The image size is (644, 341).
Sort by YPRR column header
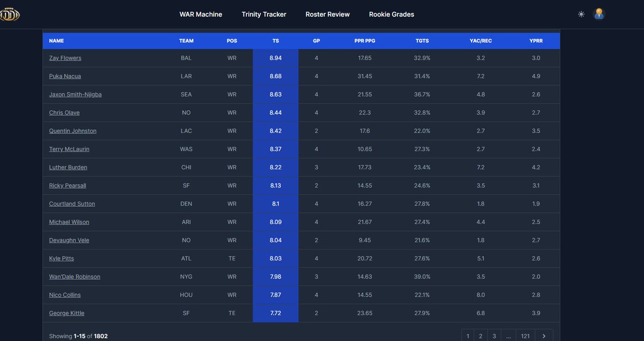click(536, 41)
